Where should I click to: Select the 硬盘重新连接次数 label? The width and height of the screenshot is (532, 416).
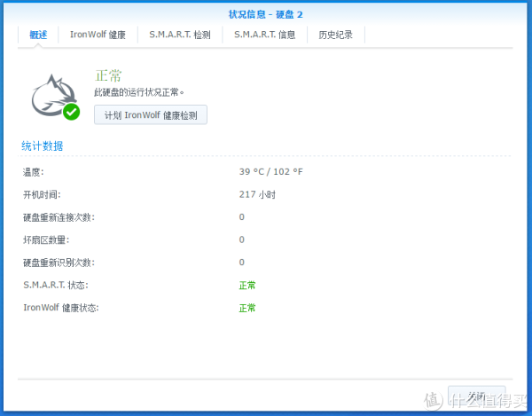pos(59,217)
